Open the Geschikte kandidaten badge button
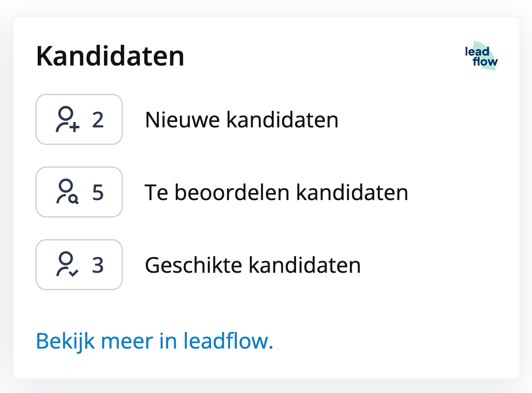The width and height of the screenshot is (532, 393). tap(79, 265)
